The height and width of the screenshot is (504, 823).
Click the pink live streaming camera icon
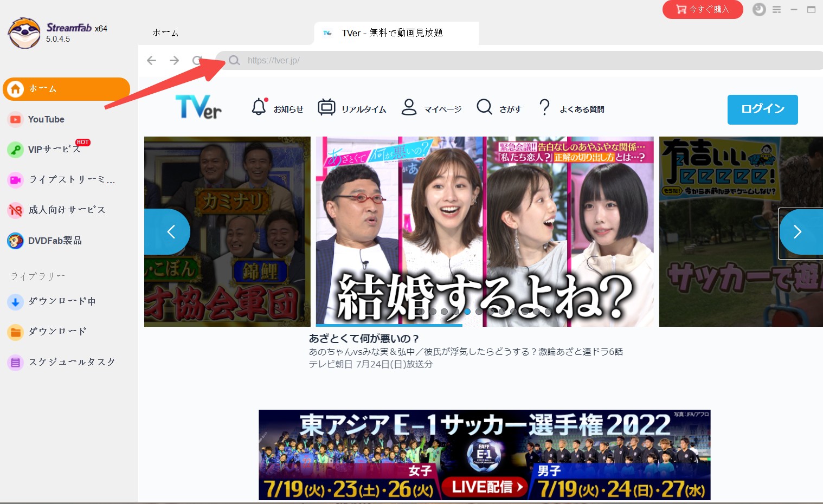(15, 180)
